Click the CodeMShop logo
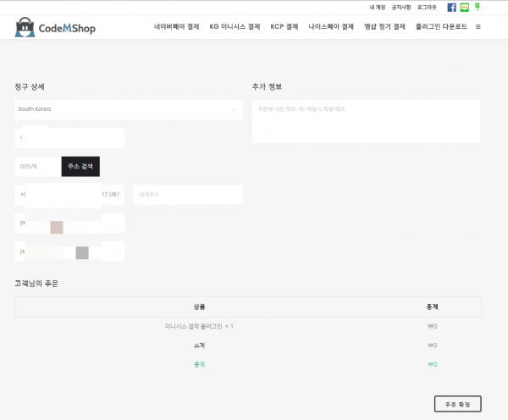 (x=55, y=27)
